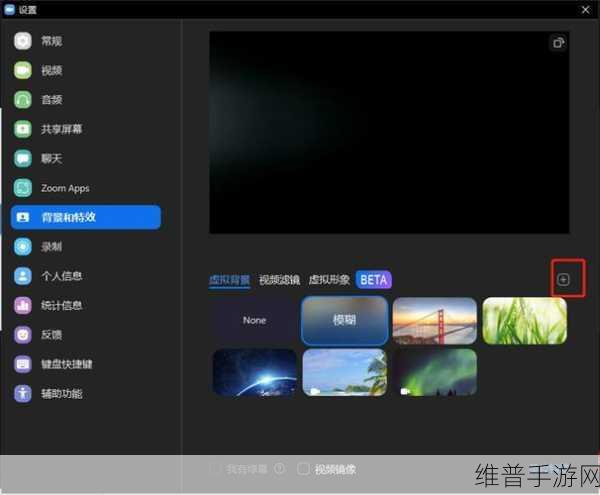600x495 pixels.
Task: Enable the 我有绿幕 green screen checkbox
Action: click(x=215, y=469)
